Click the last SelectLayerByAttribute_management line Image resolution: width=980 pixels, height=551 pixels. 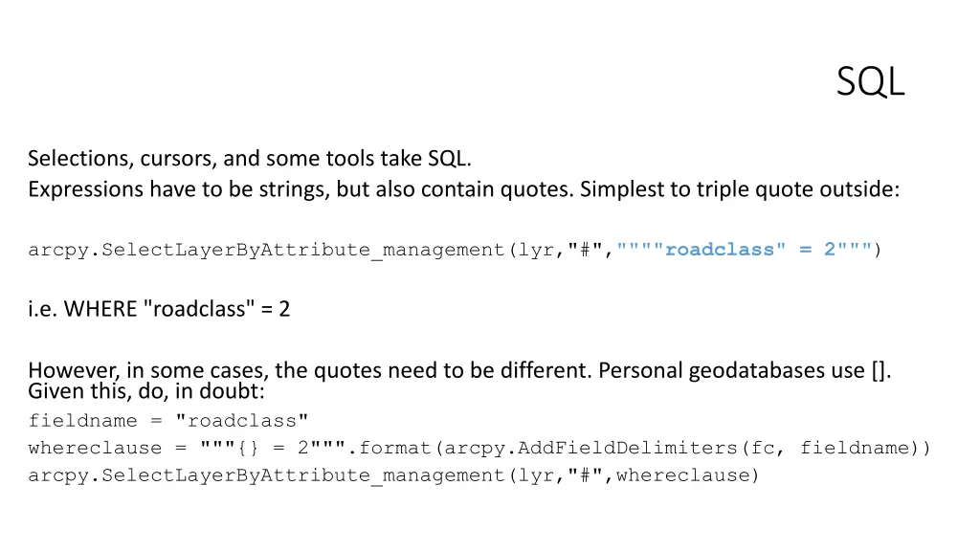(x=393, y=475)
